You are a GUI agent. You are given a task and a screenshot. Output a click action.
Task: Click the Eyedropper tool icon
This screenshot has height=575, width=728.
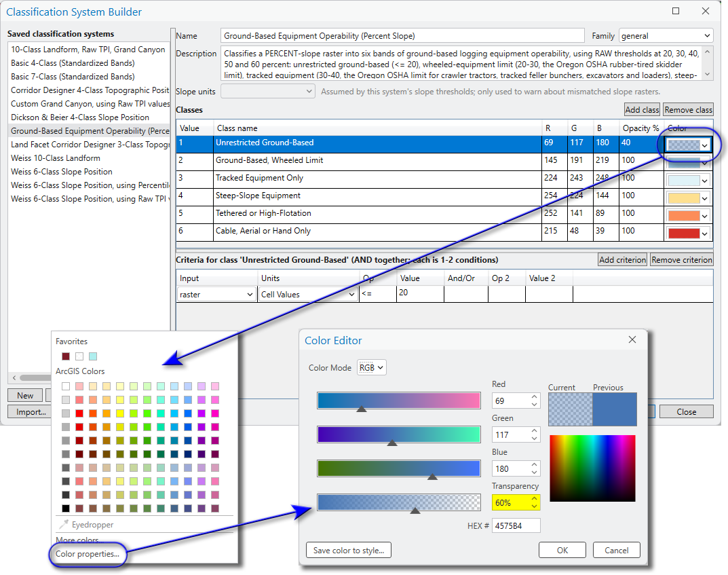[x=64, y=524]
